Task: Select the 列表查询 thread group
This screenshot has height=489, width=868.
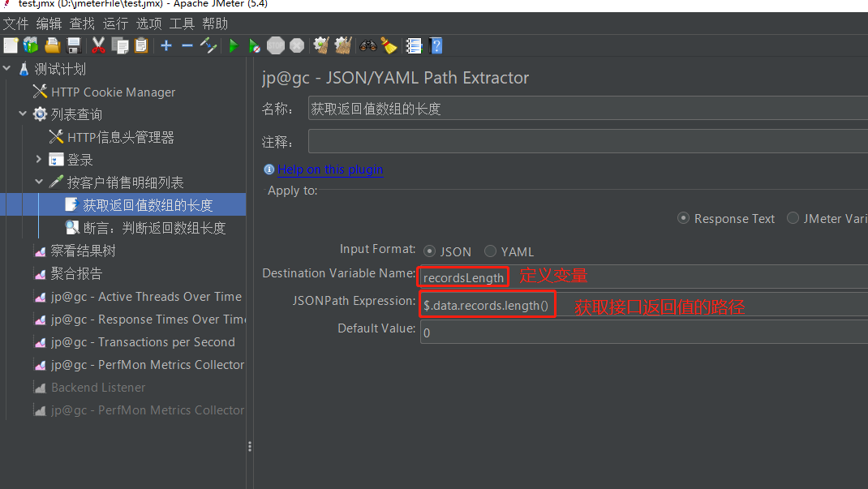Action: coord(76,114)
